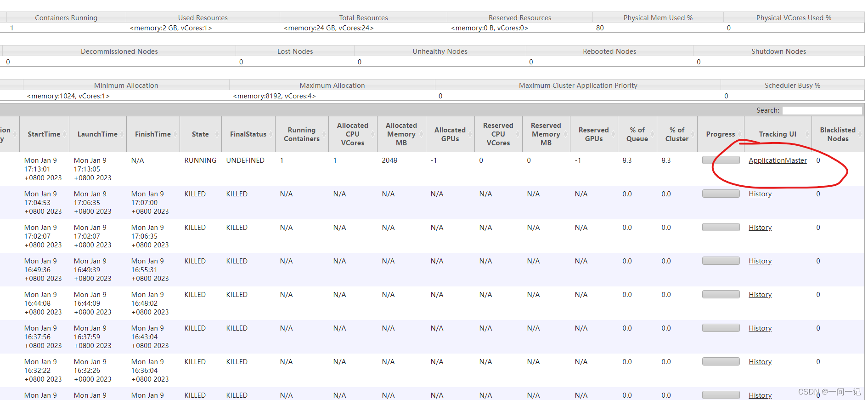Select Maximum Allocation value memory:8192
868x400 pixels.
[275, 96]
